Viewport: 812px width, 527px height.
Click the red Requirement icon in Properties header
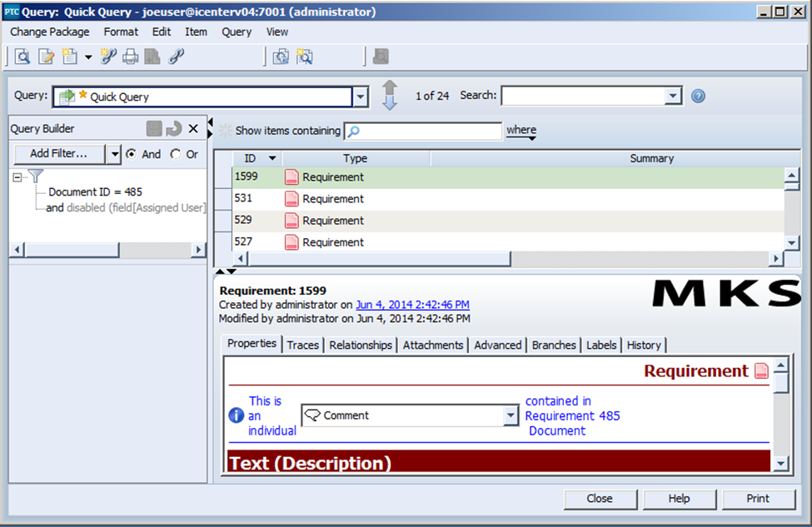pos(761,370)
